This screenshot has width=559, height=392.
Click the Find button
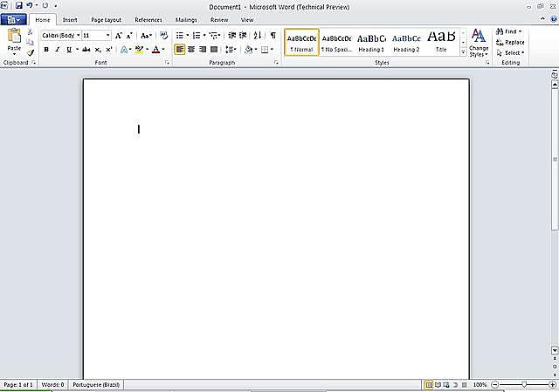508,31
